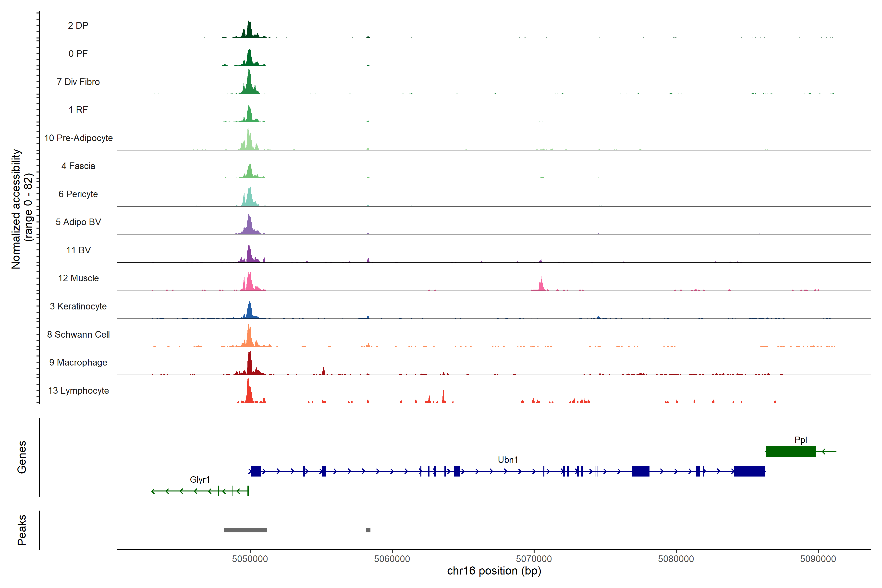Viewport: 882px width, 588px height.
Task: Click the chr16 position axis title
Action: pyautogui.click(x=494, y=571)
